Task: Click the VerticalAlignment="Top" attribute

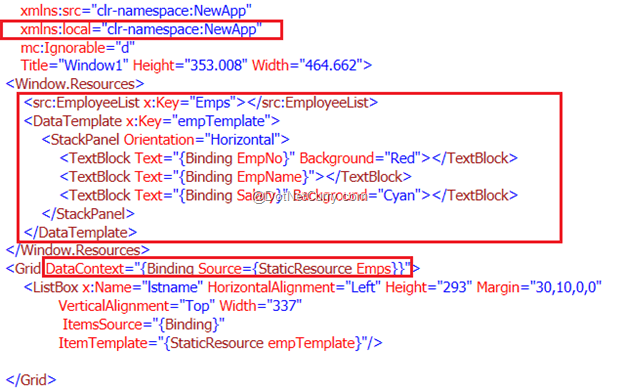Action: [137, 306]
